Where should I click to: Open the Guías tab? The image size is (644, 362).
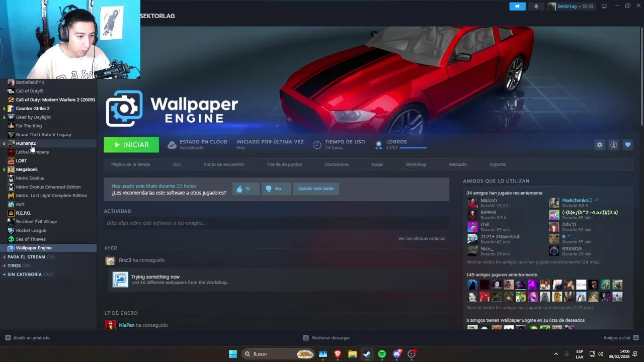click(377, 164)
